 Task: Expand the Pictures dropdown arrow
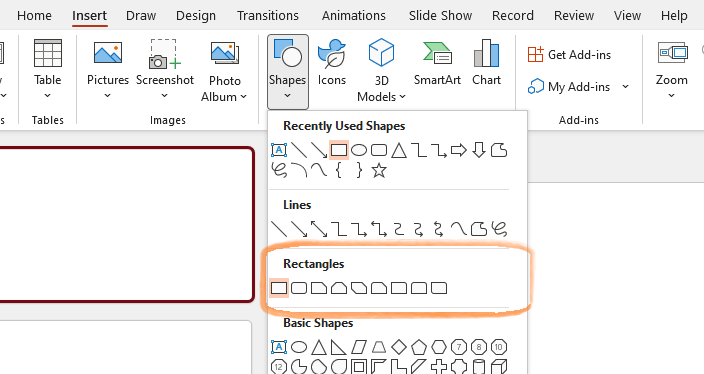click(108, 96)
